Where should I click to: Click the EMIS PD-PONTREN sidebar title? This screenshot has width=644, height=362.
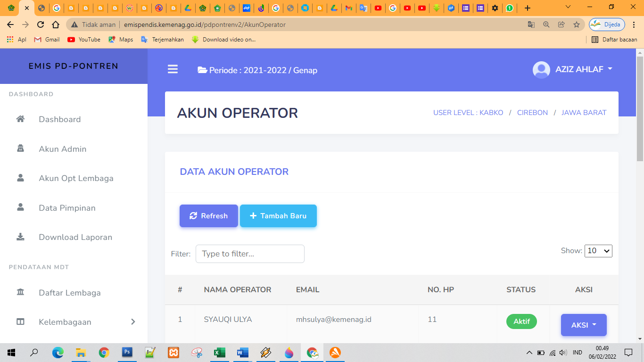[74, 66]
